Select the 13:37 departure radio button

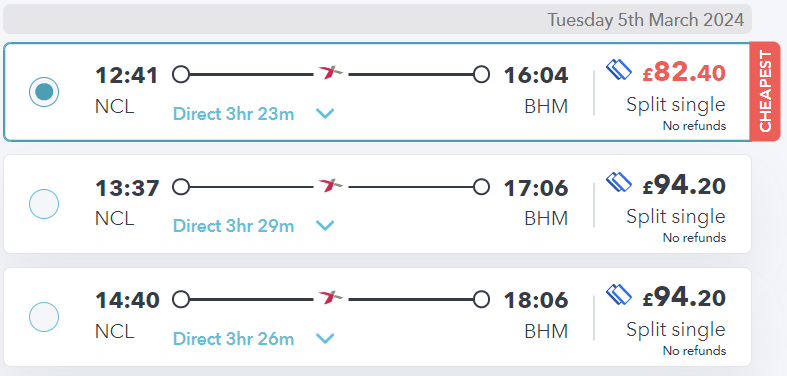[x=44, y=204]
